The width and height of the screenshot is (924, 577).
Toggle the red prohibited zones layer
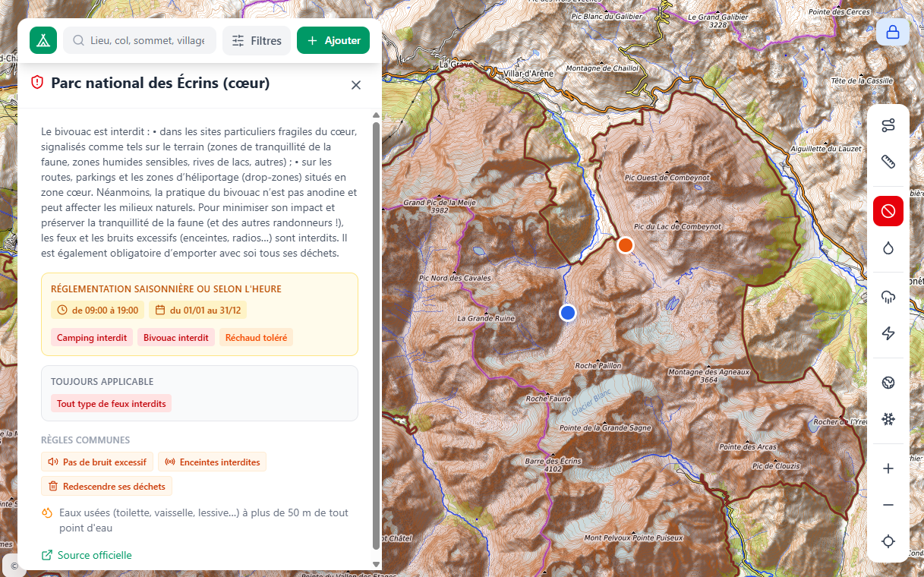pos(888,211)
